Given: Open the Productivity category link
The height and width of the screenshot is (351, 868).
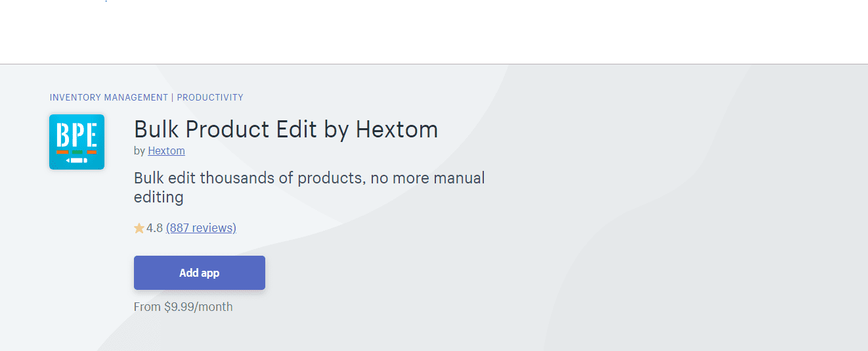Looking at the screenshot, I should pos(210,97).
